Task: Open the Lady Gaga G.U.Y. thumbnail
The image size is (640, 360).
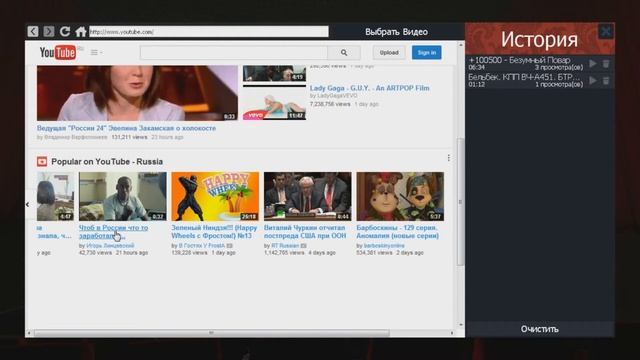Action: pyautogui.click(x=274, y=103)
